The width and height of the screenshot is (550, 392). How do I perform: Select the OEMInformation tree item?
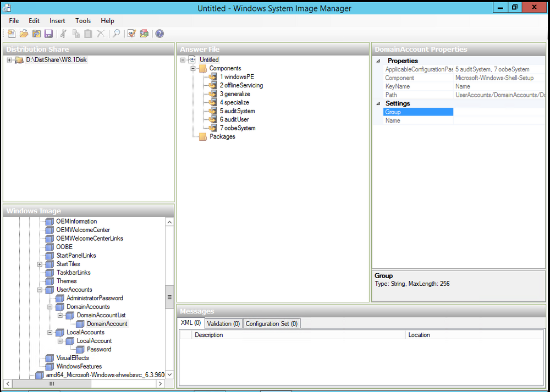coord(76,222)
